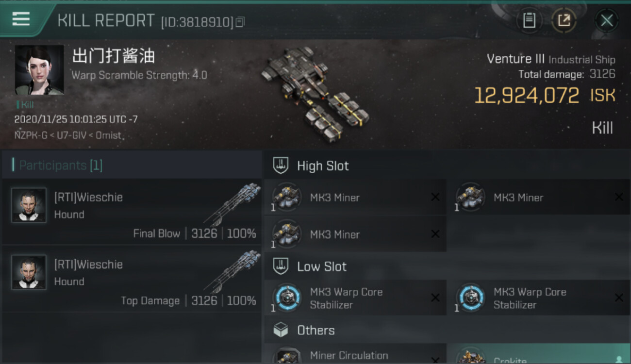
Task: Select first MK3 Miner module icon
Action: 287,197
